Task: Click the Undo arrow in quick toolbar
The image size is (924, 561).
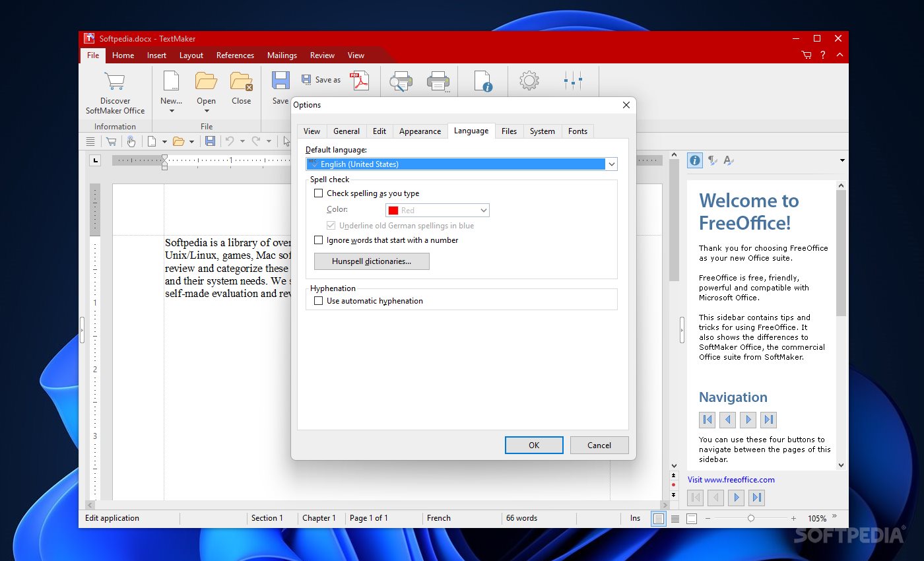Action: (x=230, y=141)
